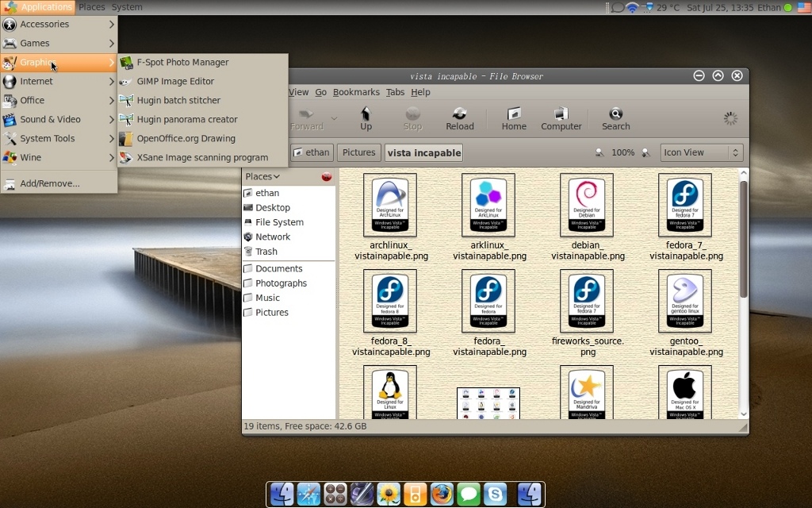Launch Firefox from the dock

442,494
